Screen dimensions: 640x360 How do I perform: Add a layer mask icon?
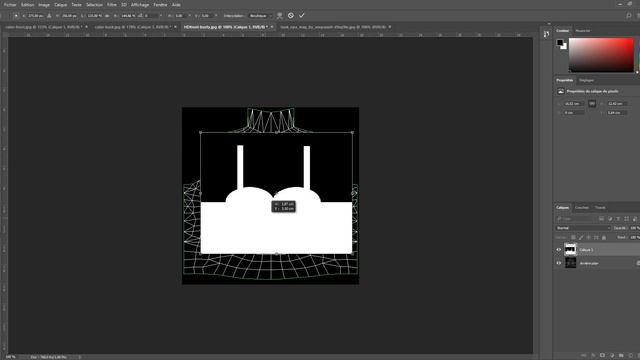tap(602, 356)
